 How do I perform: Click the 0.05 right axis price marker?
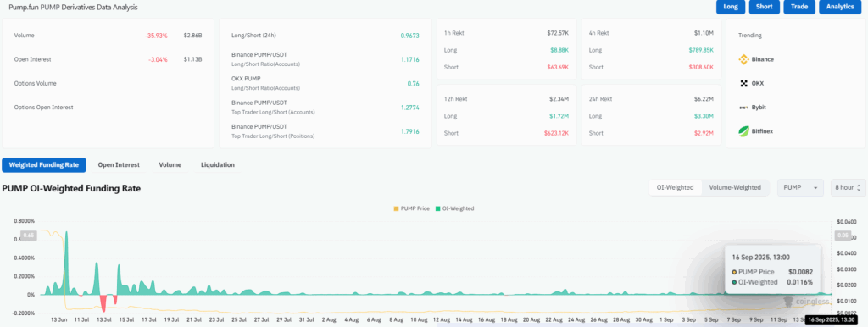click(842, 236)
